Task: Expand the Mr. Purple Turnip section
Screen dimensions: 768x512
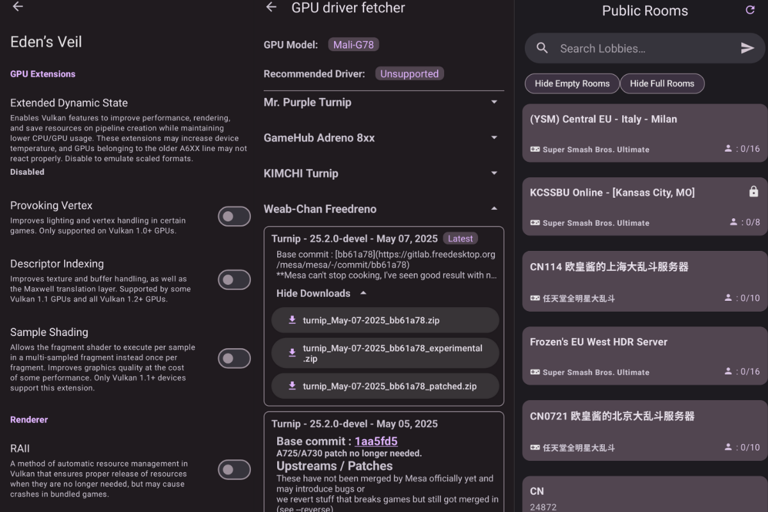Action: [x=494, y=102]
